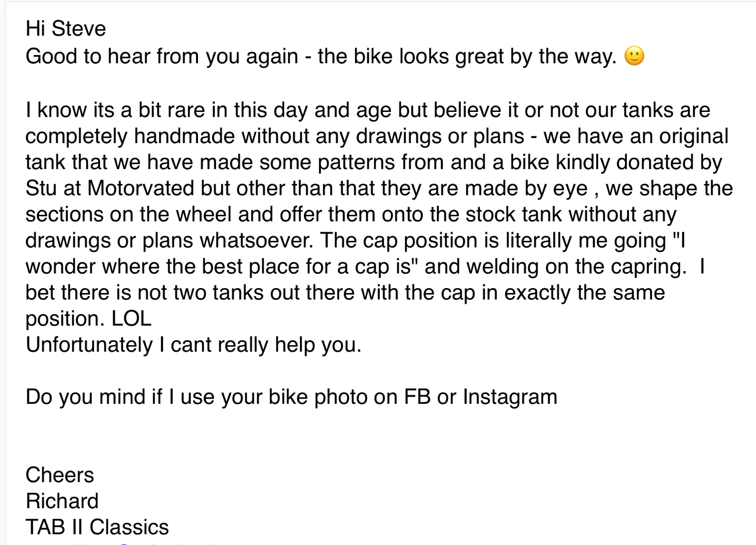
Task: Click the smiley face emoji
Action: [634, 56]
